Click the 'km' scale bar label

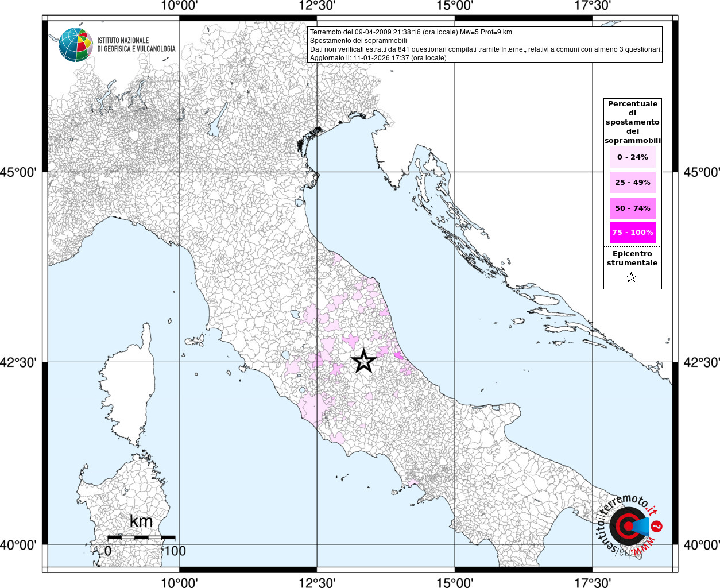[x=141, y=521]
